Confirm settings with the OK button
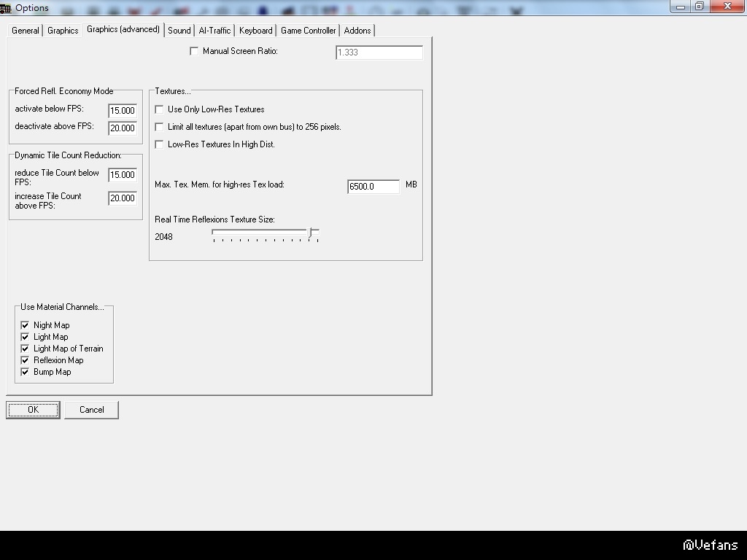This screenshot has height=560, width=747. point(33,410)
